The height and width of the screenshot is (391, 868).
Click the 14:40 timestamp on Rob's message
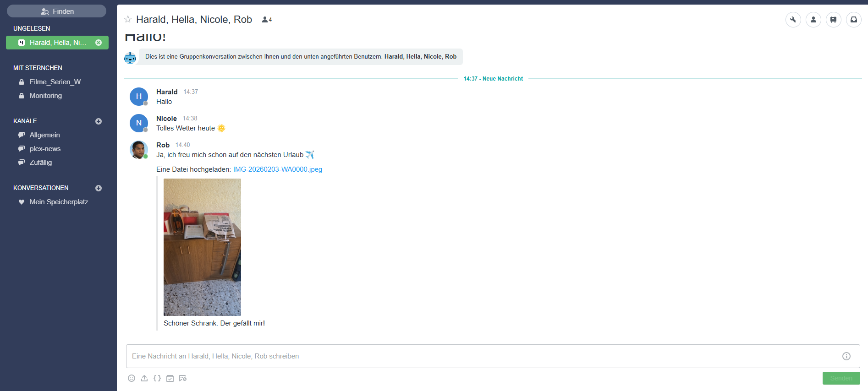click(x=183, y=145)
